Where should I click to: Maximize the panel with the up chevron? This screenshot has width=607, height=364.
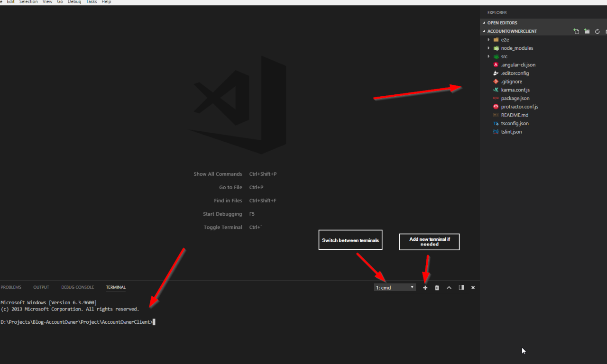pyautogui.click(x=449, y=288)
